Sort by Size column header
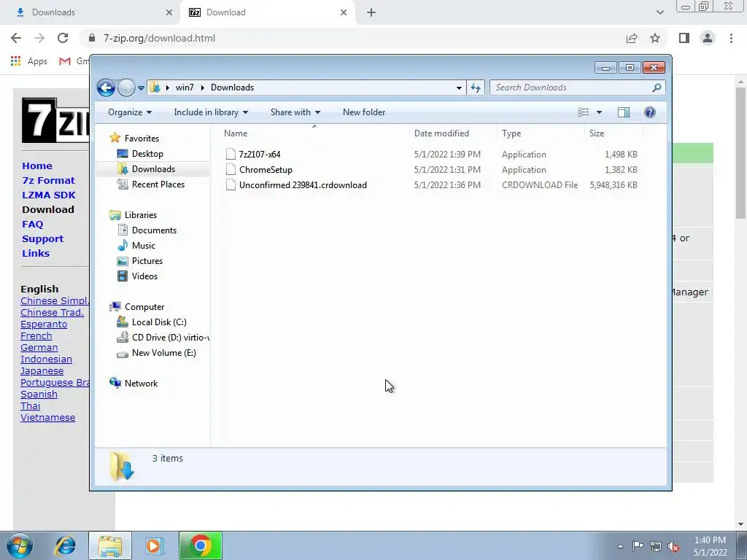Viewport: 747px width, 560px height. 614,134
